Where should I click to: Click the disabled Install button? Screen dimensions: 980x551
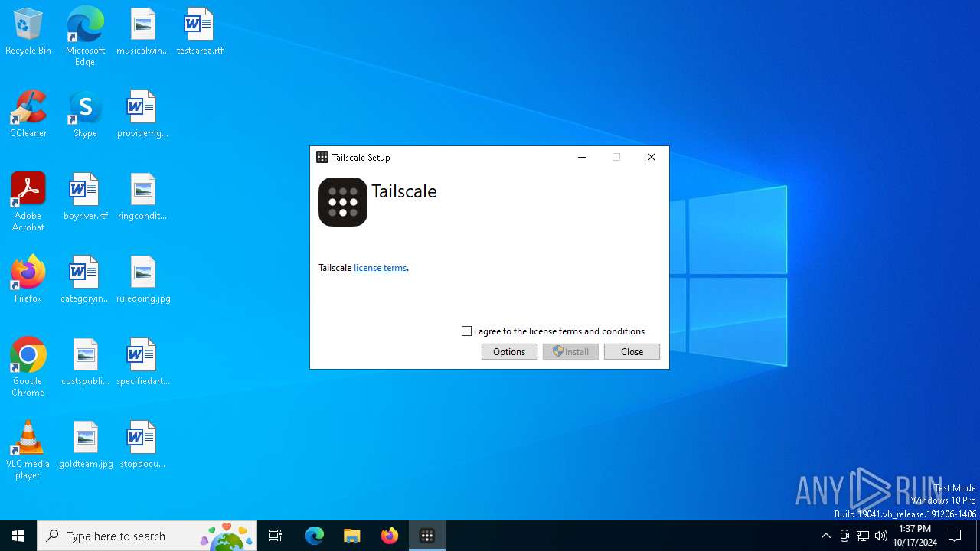pyautogui.click(x=570, y=351)
